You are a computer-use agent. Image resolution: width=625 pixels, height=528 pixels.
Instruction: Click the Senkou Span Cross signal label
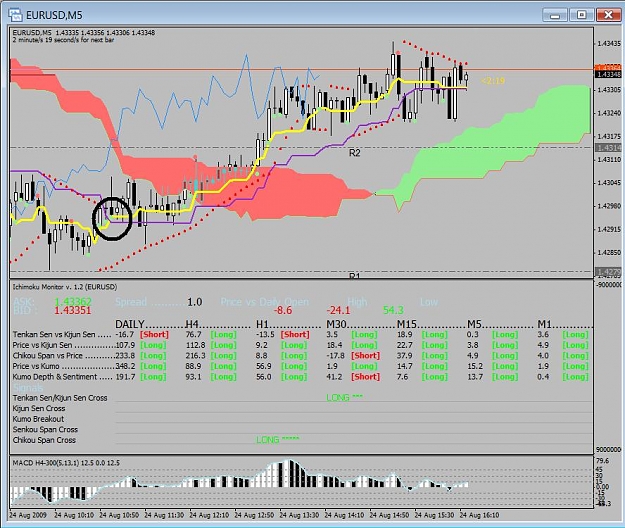point(45,430)
